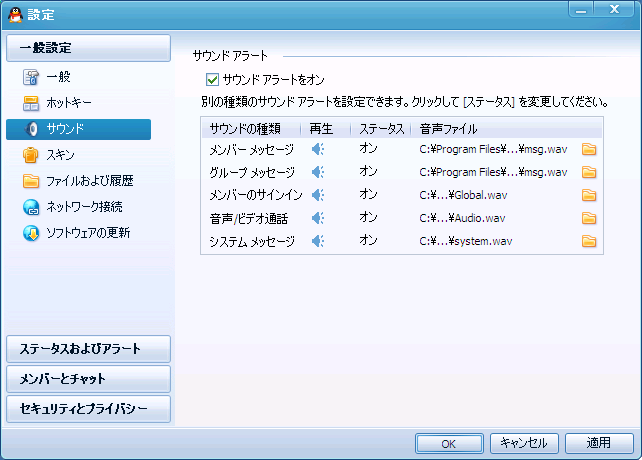Viewport: 642px width, 460px height.
Task: Select the サウンド settings page
Action: click(79, 129)
